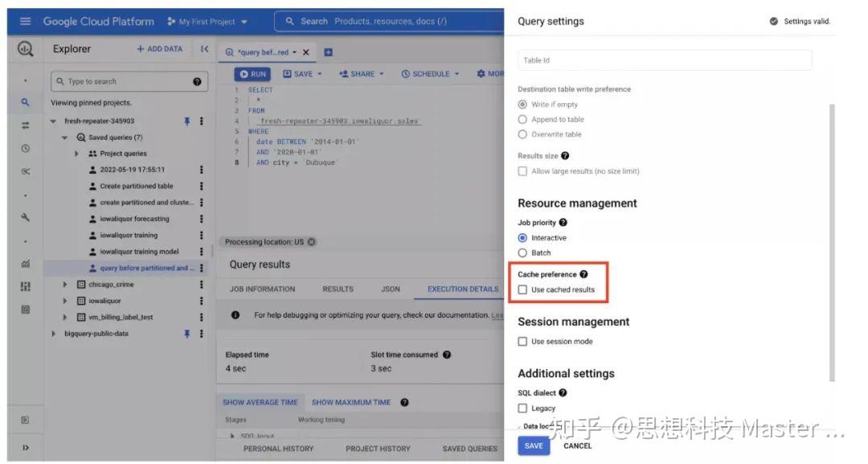
Task: Select Append to table option
Action: point(522,119)
